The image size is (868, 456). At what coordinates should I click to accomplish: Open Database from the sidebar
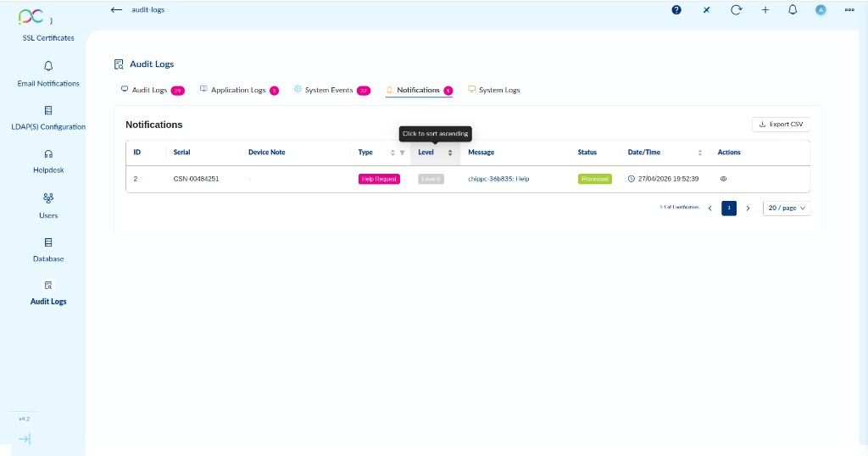point(48,249)
